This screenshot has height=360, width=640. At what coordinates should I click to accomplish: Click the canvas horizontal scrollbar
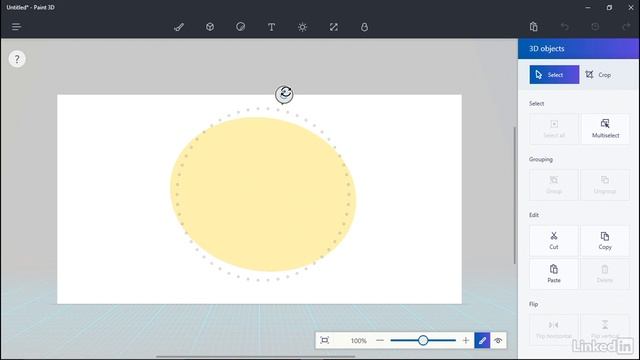255,356
